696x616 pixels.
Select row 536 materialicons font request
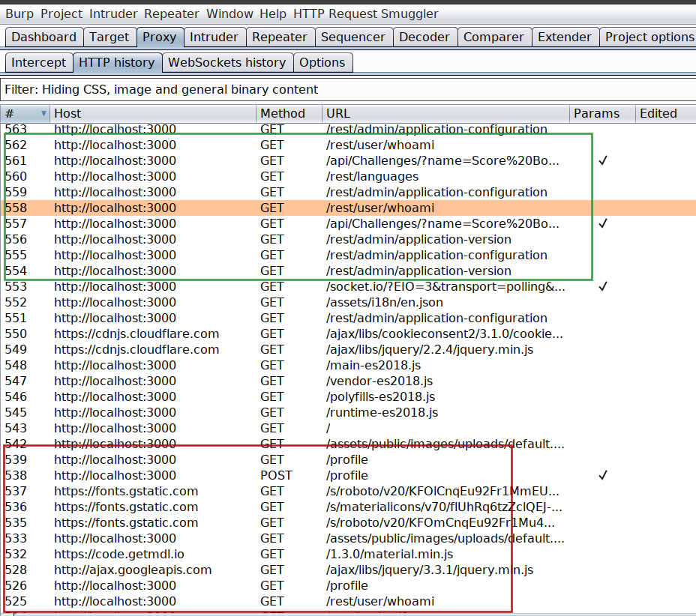click(x=348, y=507)
